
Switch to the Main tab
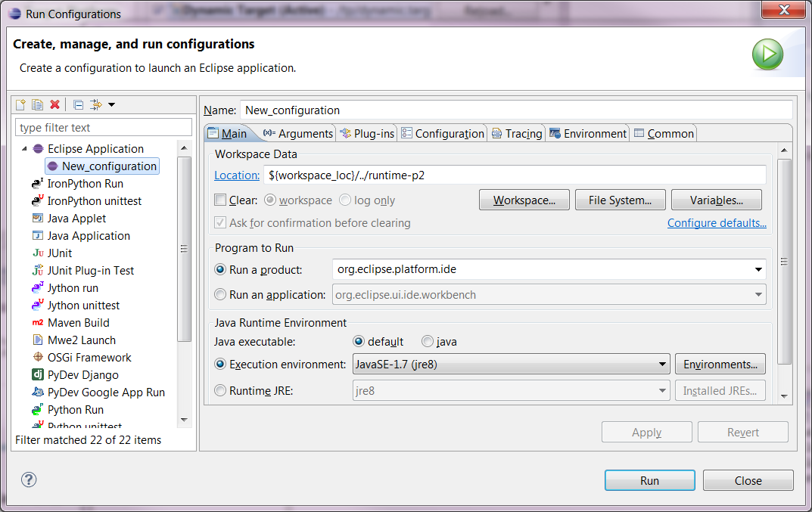tap(228, 134)
